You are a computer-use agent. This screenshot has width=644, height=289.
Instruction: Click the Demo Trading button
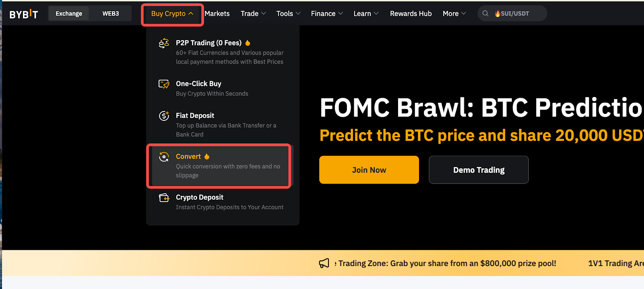(x=479, y=170)
